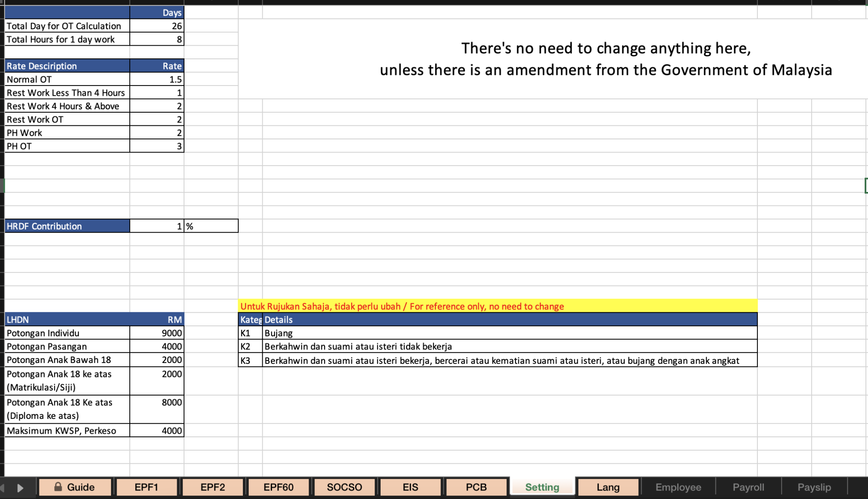
Task: Open the EPF60 sheet tab
Action: coord(278,487)
